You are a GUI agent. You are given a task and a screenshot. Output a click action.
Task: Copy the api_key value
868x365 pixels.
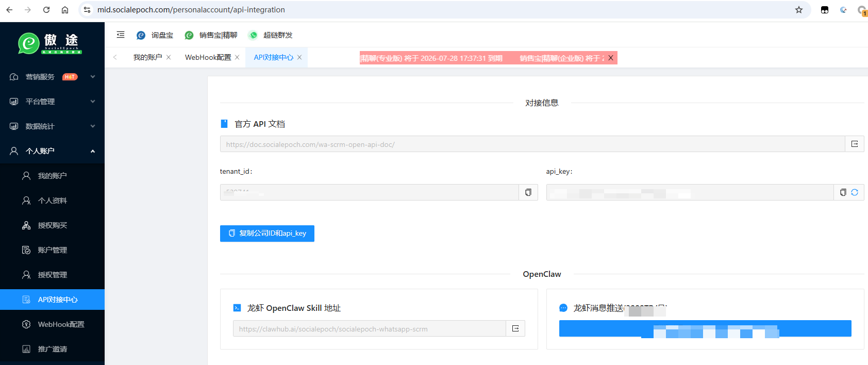click(843, 192)
